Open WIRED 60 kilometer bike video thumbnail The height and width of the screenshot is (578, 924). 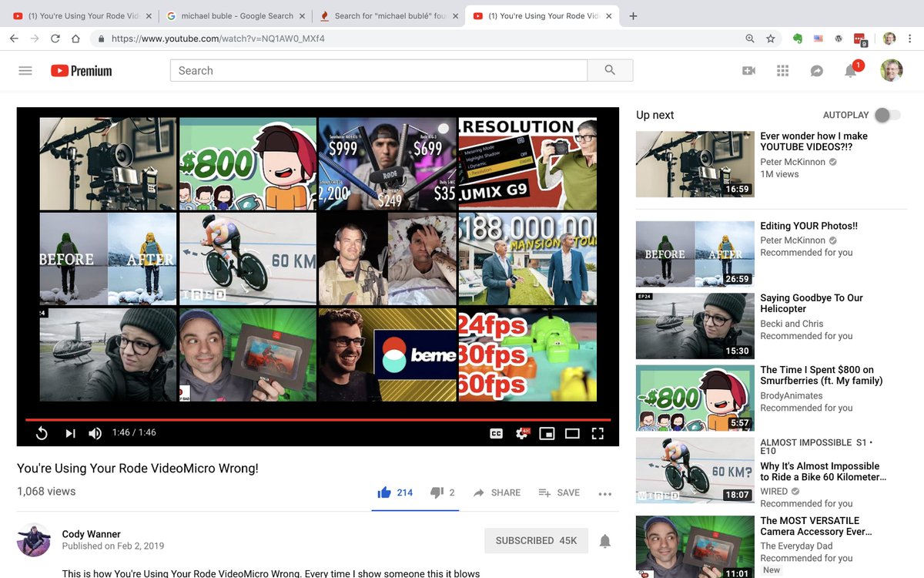coord(695,470)
